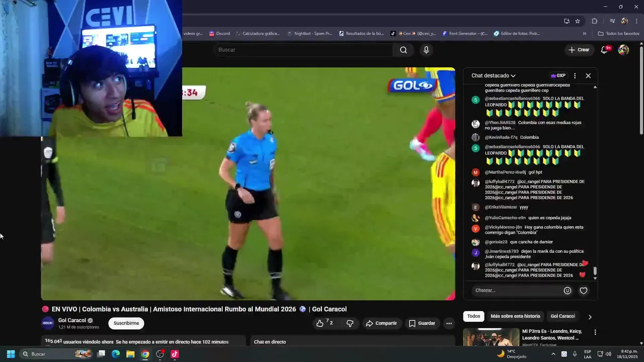
Task: Click the YouTube search magnifier button
Action: (x=404, y=50)
